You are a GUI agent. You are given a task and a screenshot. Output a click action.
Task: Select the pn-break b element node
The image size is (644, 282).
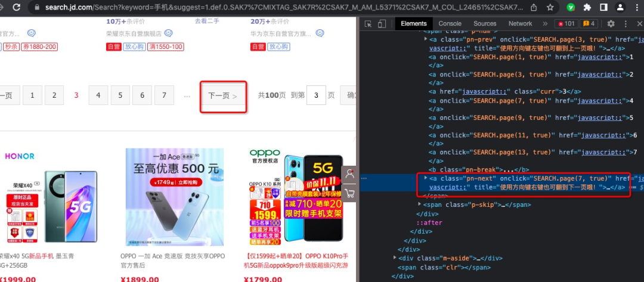pyautogui.click(x=479, y=169)
